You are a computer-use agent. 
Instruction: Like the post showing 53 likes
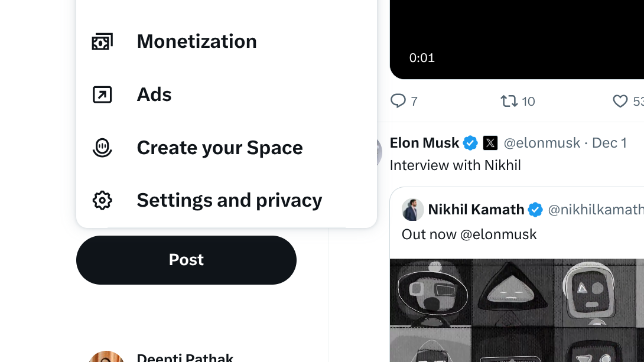tap(620, 101)
